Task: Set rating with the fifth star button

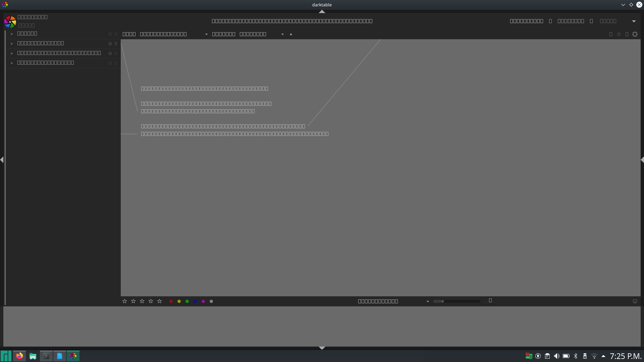Action: point(160,301)
